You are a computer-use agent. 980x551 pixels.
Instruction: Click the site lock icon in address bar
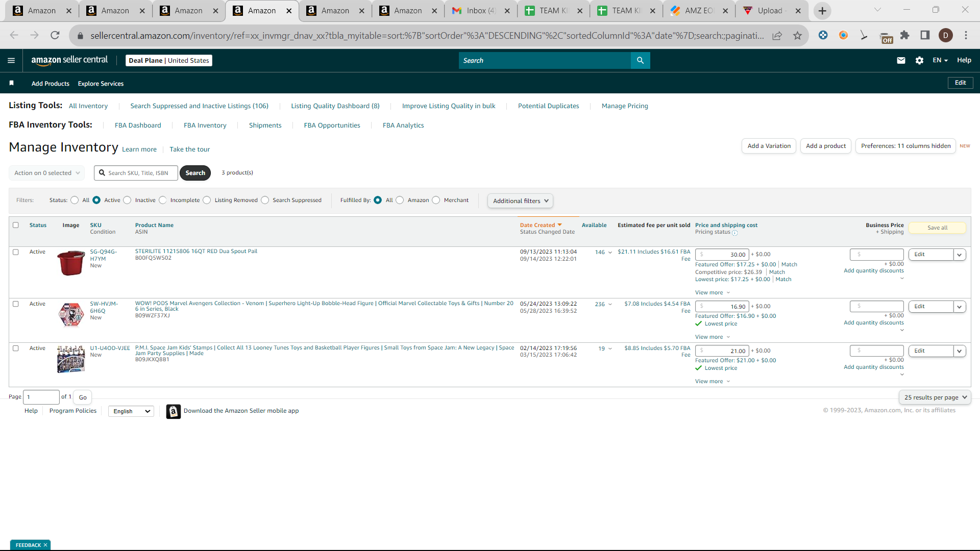[x=80, y=36]
